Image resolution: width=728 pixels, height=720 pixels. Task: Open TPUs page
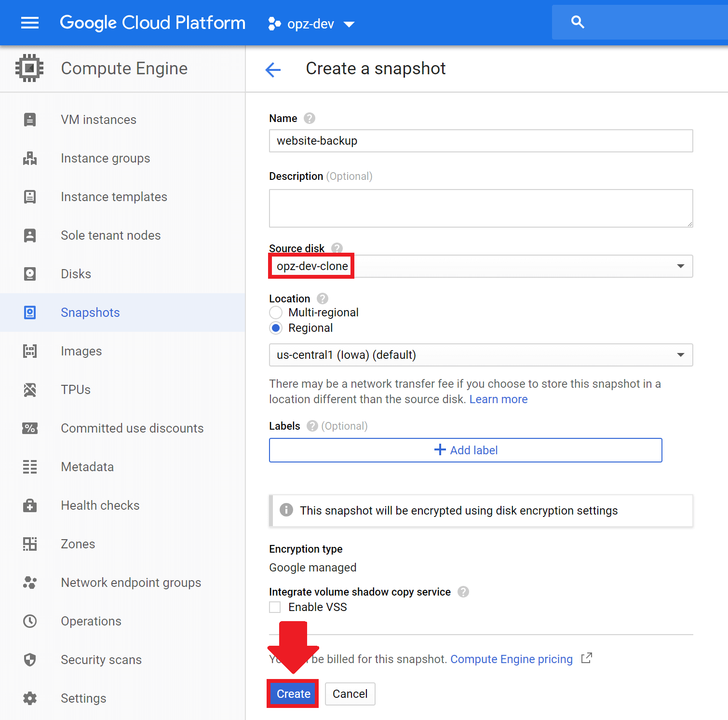tap(122, 390)
